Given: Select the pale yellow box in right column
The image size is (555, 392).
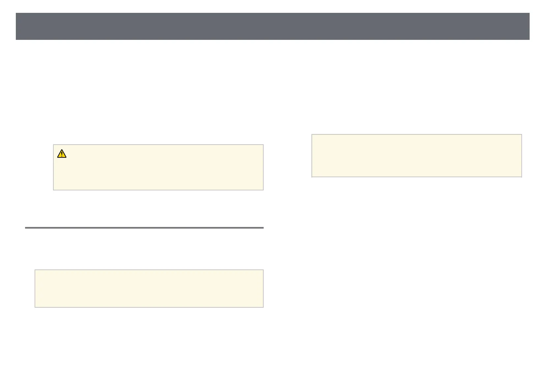Looking at the screenshot, I should [x=417, y=155].
